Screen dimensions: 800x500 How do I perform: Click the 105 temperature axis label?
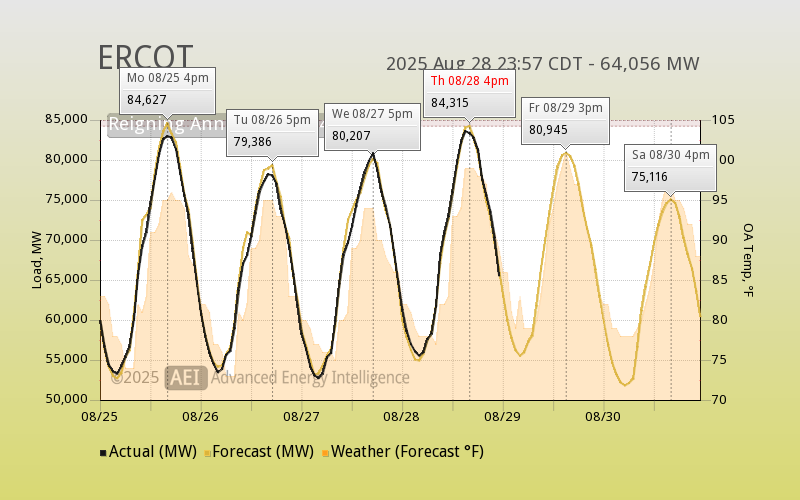click(723, 120)
